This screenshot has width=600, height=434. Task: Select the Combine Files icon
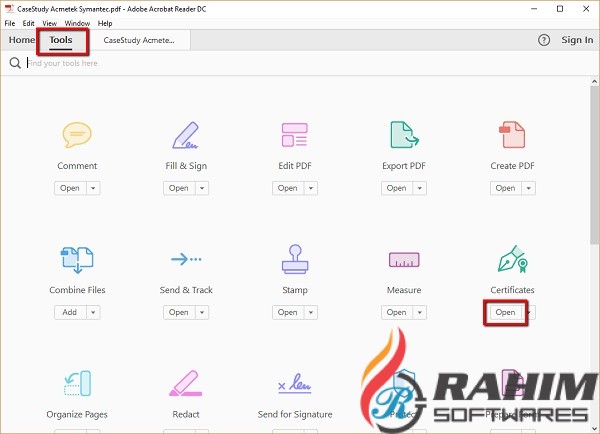point(77,260)
